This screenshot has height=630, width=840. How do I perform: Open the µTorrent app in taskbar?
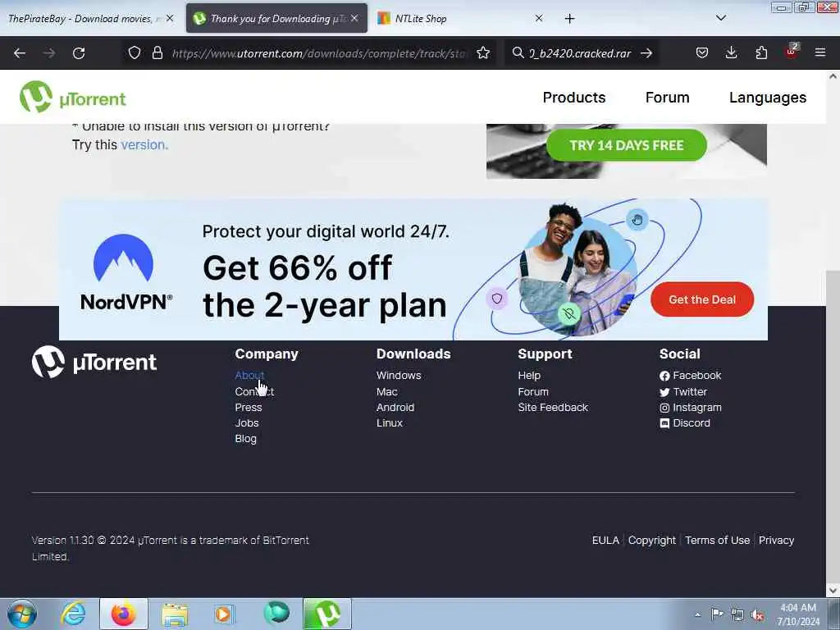327,614
